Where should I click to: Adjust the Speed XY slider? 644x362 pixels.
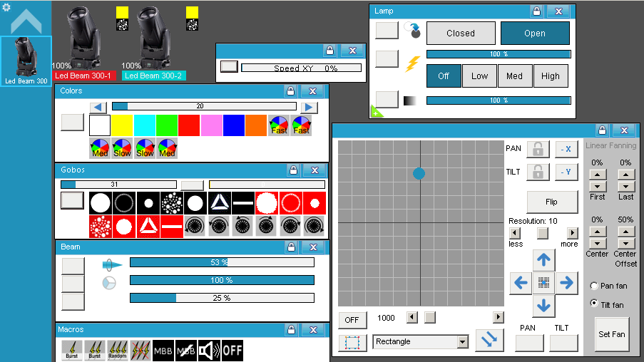click(x=302, y=68)
